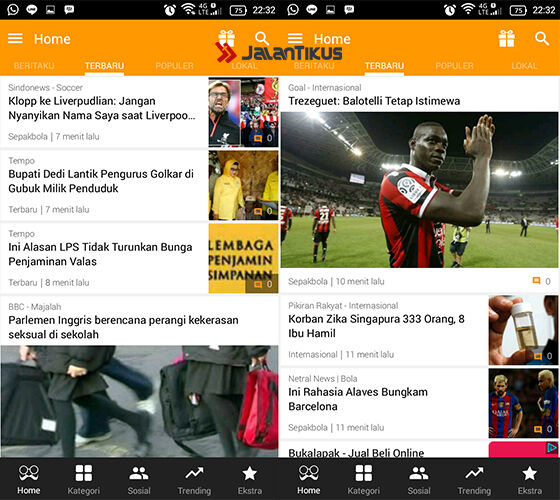This screenshot has height=500, width=560.
Task: Click 'Internasional | 11 menit lalu' label
Action: click(x=341, y=355)
